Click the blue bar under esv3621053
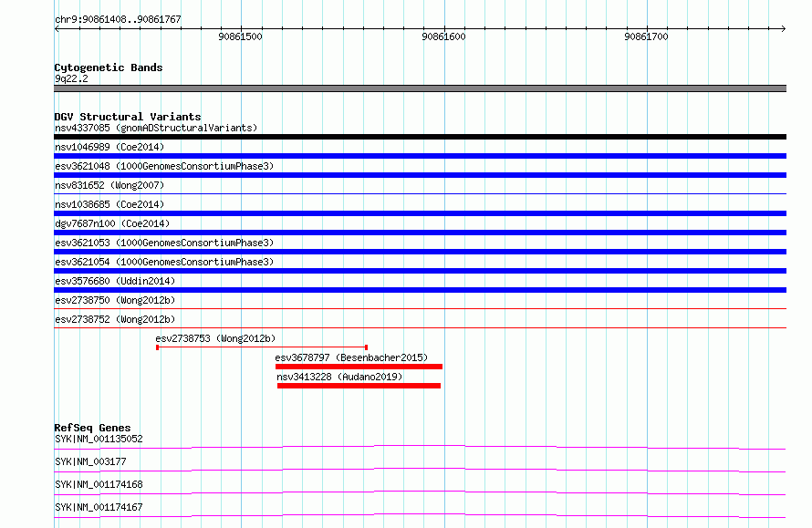The width and height of the screenshot is (812, 528). 420,252
